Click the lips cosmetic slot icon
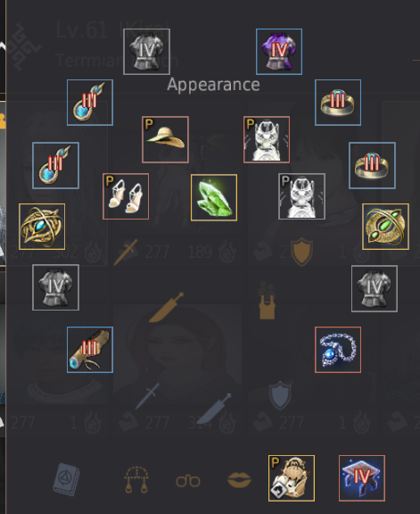 pos(240,480)
